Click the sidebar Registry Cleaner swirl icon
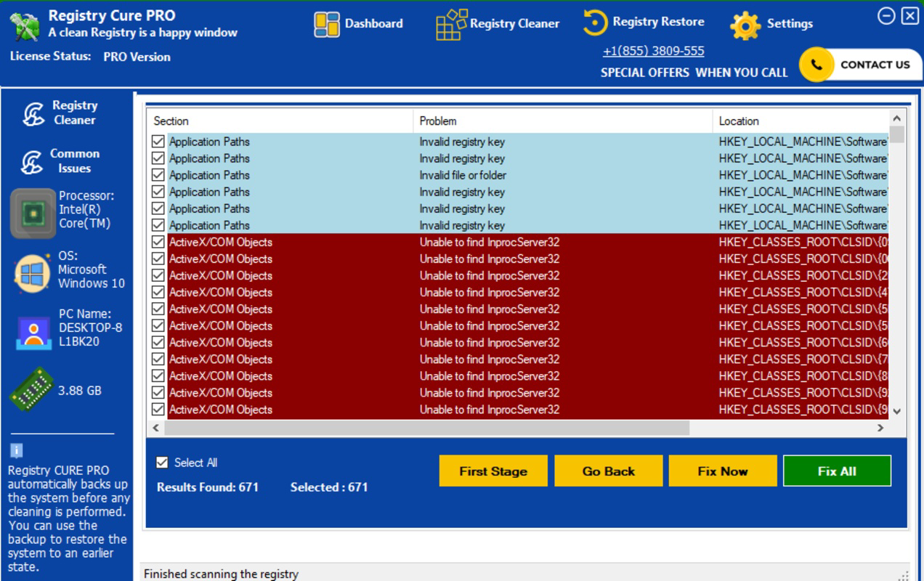 point(33,113)
